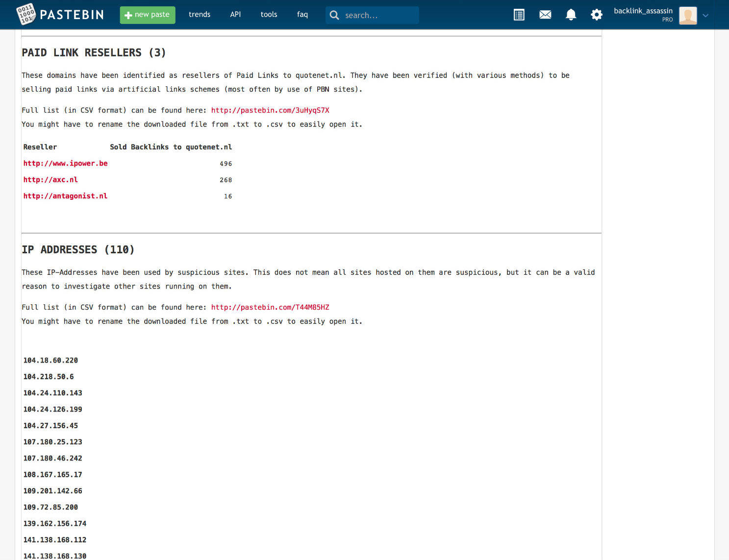The width and height of the screenshot is (729, 560).
Task: Click the 16 sold backlinks value
Action: click(228, 196)
